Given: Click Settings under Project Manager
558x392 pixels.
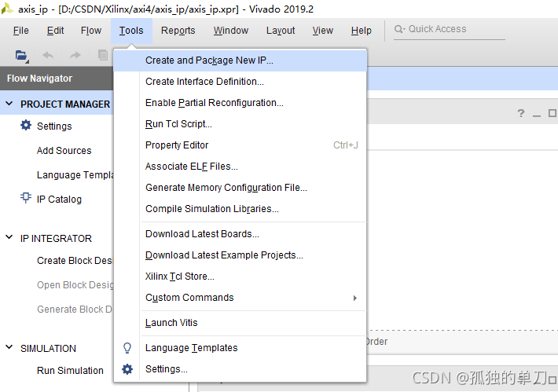Looking at the screenshot, I should click(x=54, y=126).
